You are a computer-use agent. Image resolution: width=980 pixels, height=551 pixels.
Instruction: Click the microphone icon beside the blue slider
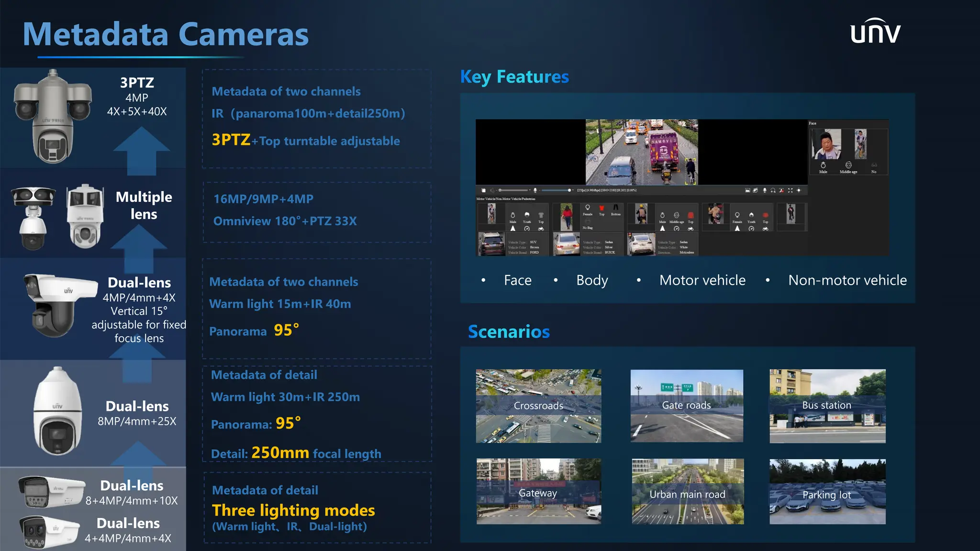(x=535, y=190)
